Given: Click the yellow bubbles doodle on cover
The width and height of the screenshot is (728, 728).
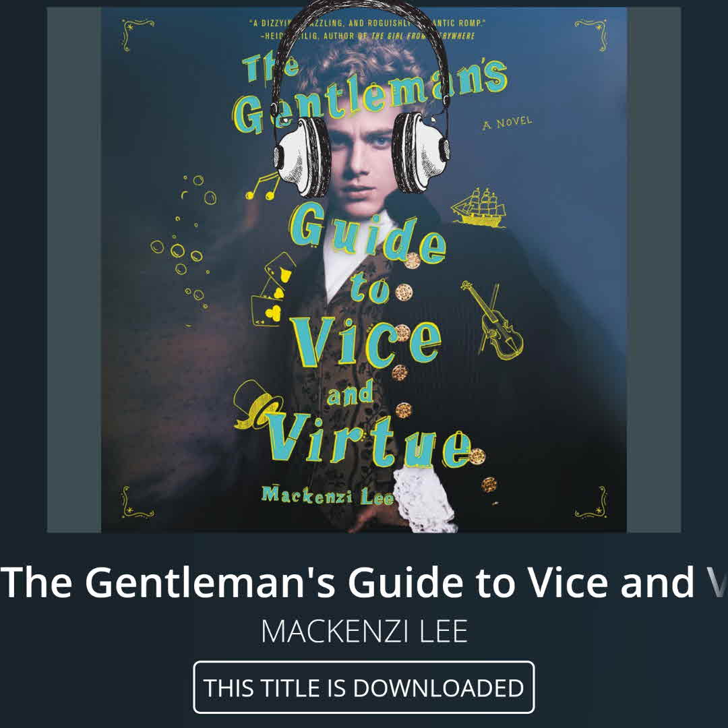Looking at the screenshot, I should click(184, 243).
